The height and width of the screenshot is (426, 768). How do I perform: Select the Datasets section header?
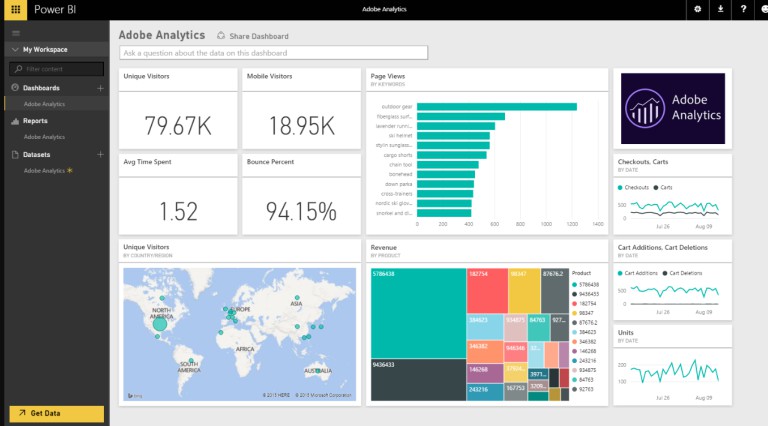[x=36, y=154]
